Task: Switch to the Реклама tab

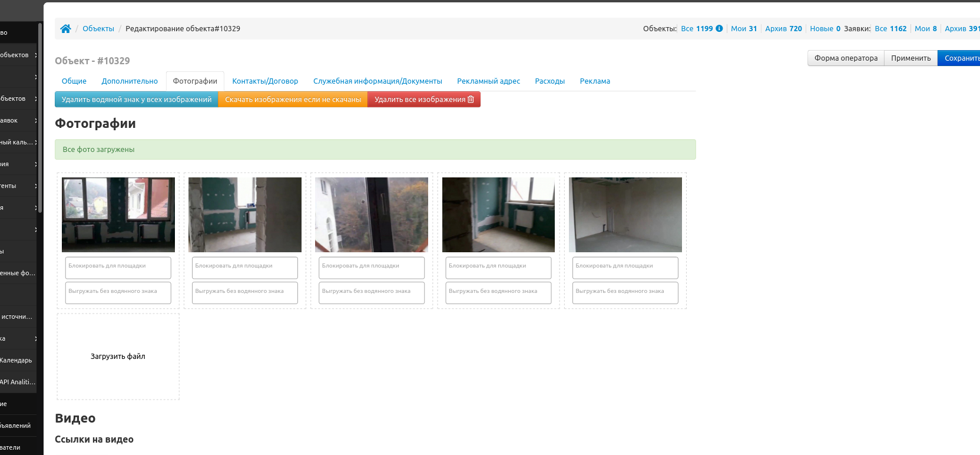Action: pos(595,81)
